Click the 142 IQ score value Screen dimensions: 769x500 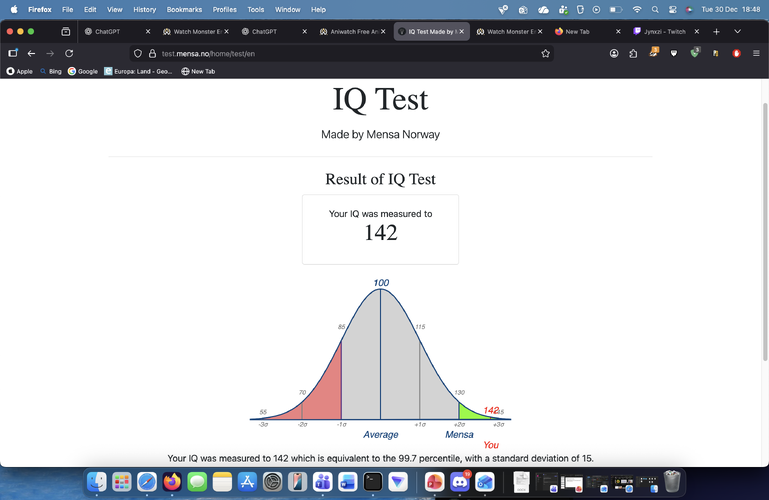coord(381,233)
